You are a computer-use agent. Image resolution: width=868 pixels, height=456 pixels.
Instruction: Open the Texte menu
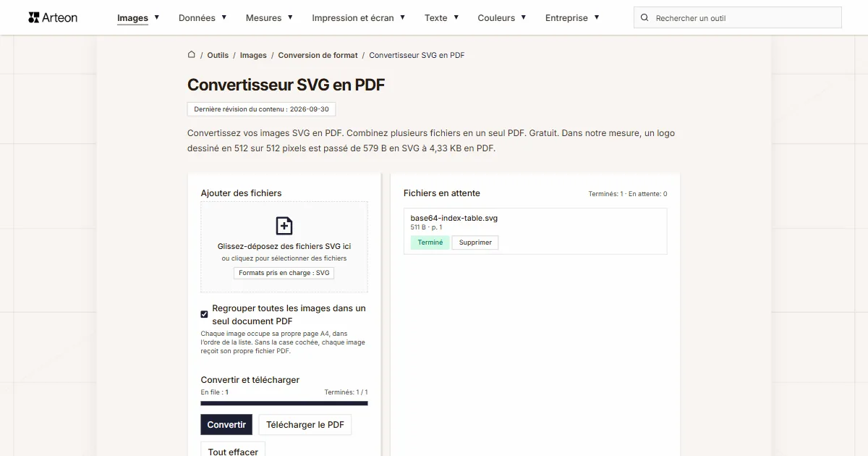point(435,18)
